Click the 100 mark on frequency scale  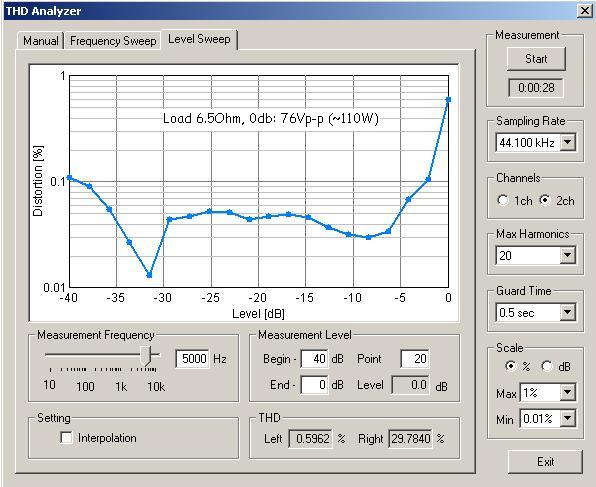click(85, 387)
